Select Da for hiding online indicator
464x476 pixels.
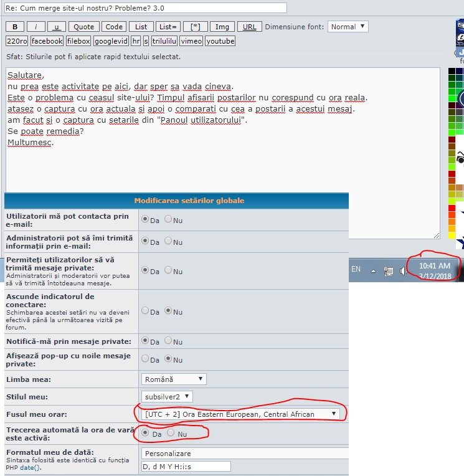pos(145,311)
